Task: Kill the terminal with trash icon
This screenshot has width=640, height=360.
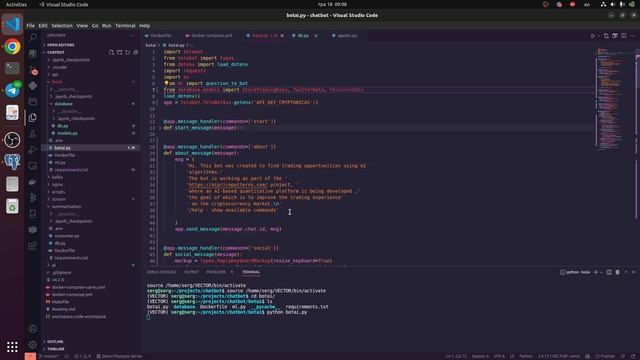Action: click(618, 272)
